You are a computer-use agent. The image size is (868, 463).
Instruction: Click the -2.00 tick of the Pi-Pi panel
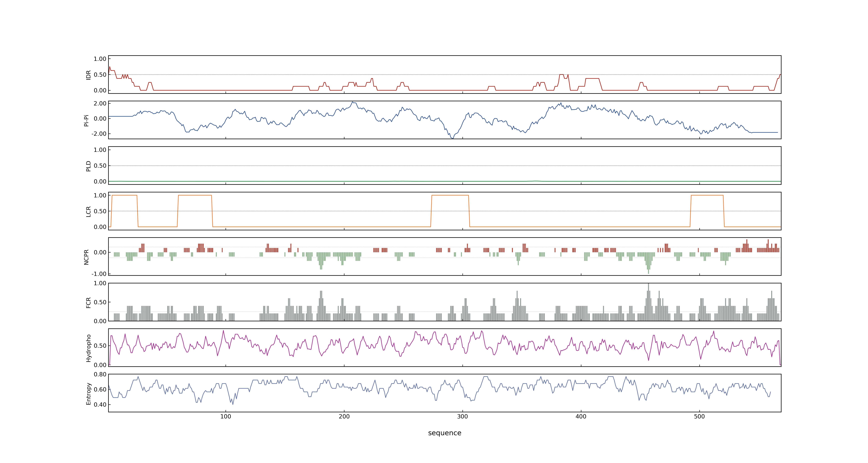coord(99,134)
